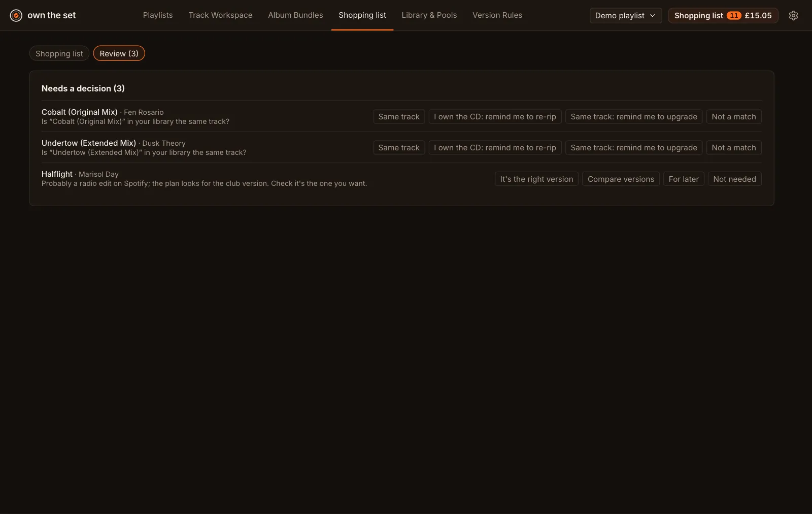Open the Playlists tab
Screen dimensions: 812x514
click(158, 15)
